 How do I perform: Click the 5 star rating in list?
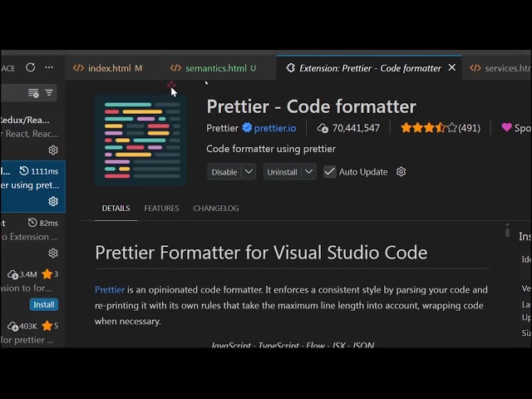(50, 326)
